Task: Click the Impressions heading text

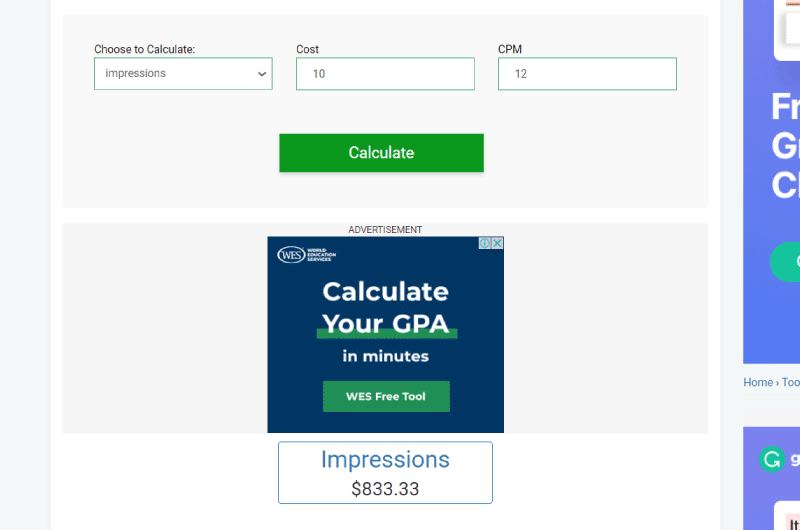Action: 385,460
